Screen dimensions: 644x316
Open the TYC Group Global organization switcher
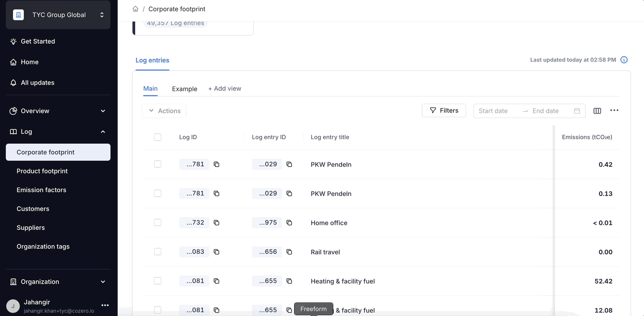point(58,15)
